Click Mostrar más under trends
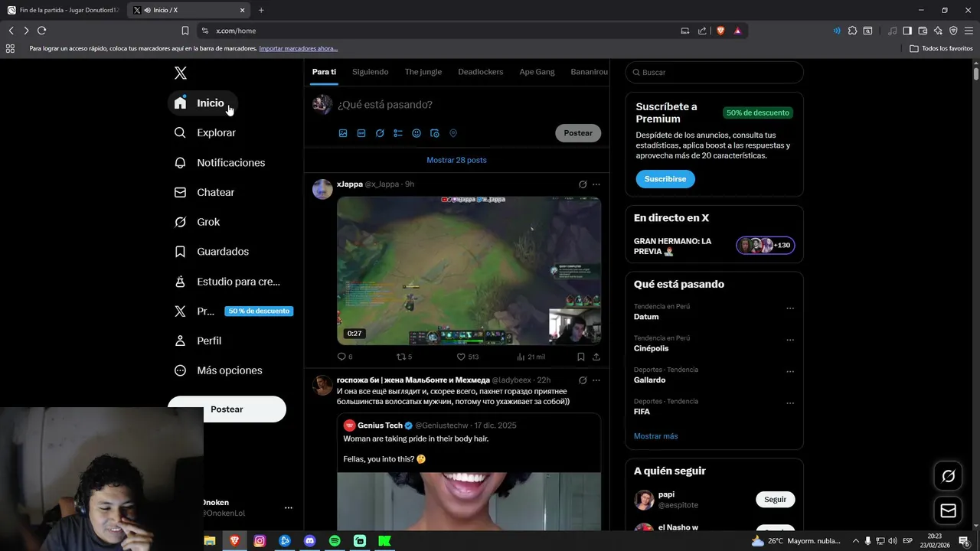 [655, 436]
